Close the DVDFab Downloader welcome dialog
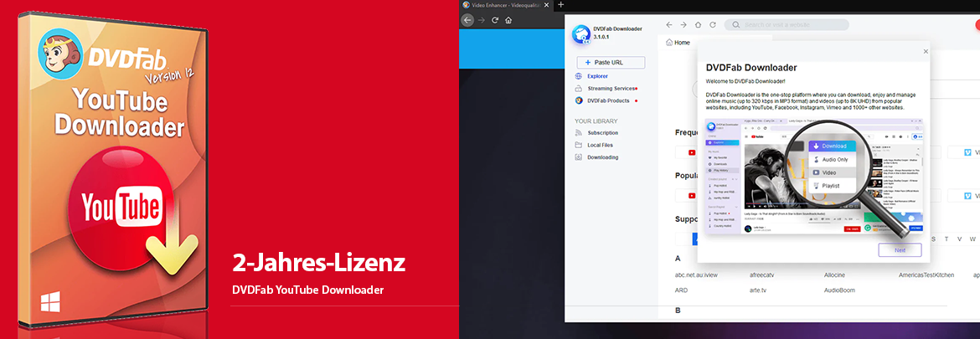This screenshot has width=980, height=339. (x=926, y=52)
